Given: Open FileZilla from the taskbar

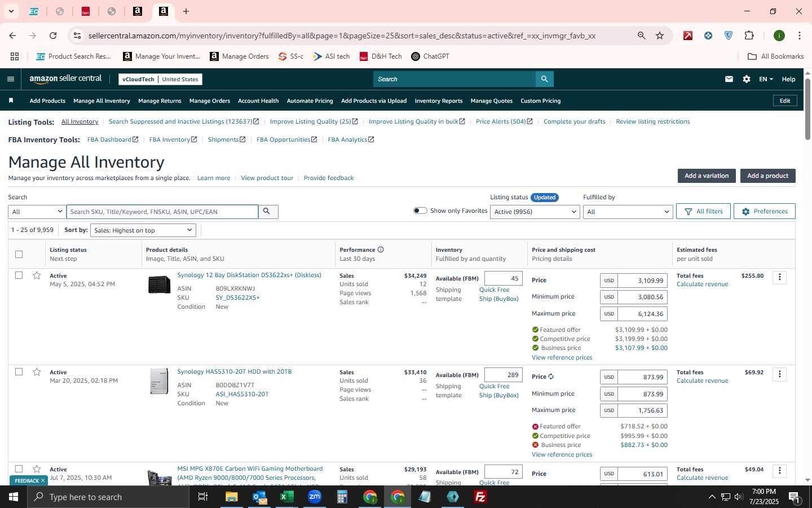Looking at the screenshot, I should click(480, 497).
